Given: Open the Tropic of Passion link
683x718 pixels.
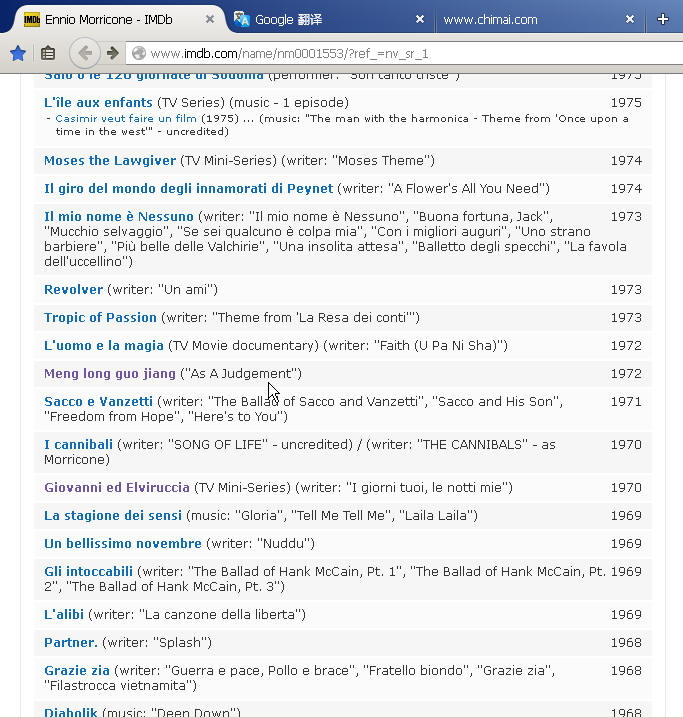Looking at the screenshot, I should pos(100,318).
